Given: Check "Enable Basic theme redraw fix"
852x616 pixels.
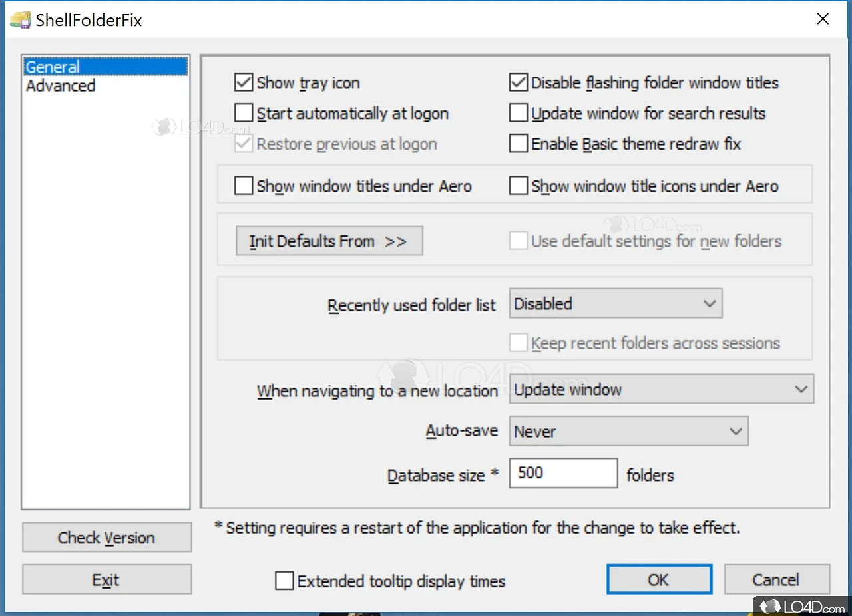Looking at the screenshot, I should (x=518, y=143).
